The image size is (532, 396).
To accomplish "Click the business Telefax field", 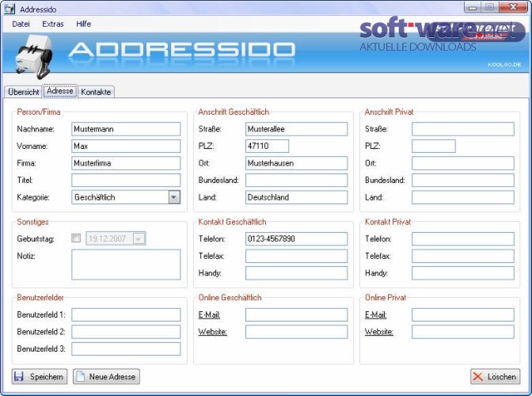I will pyautogui.click(x=297, y=256).
